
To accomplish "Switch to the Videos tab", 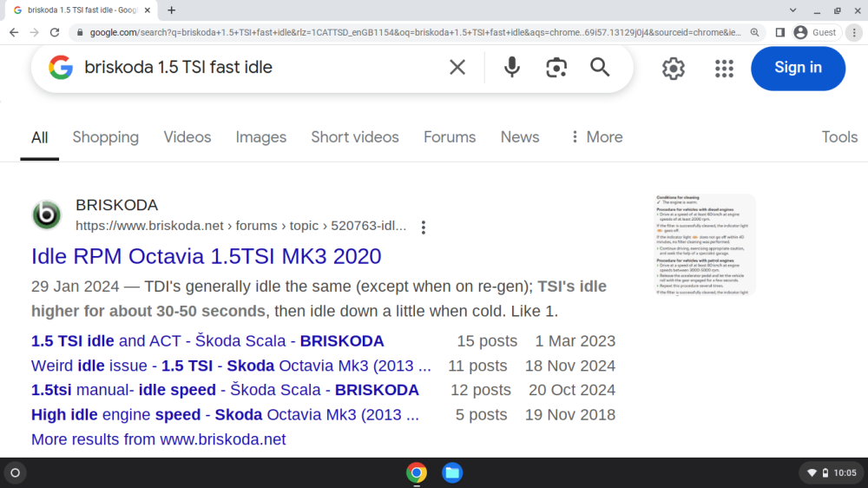I will tap(187, 137).
